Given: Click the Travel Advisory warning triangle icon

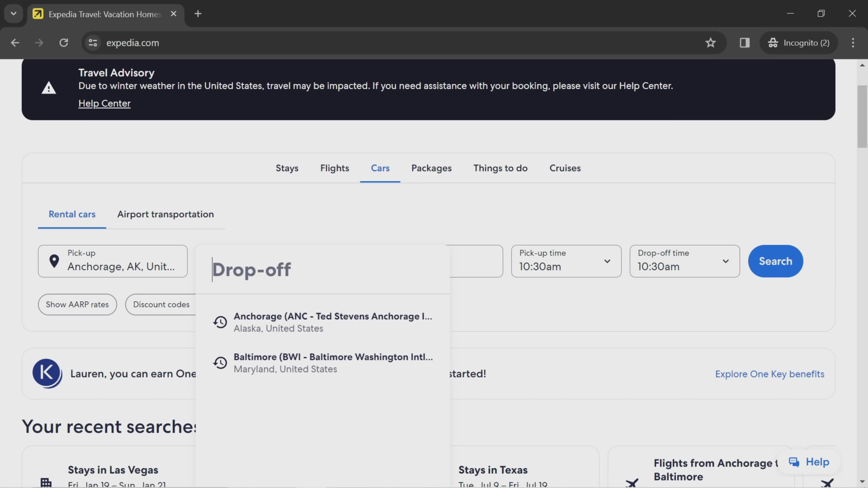Looking at the screenshot, I should coord(49,88).
